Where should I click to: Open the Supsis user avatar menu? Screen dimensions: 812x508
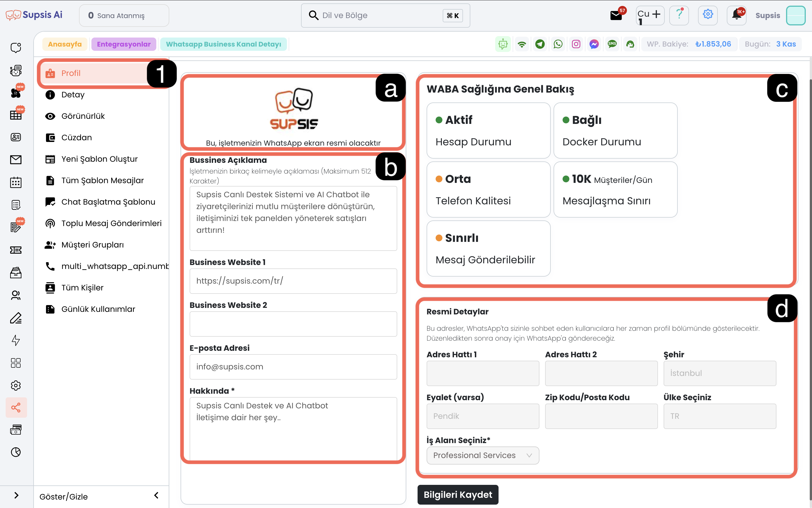pos(796,15)
